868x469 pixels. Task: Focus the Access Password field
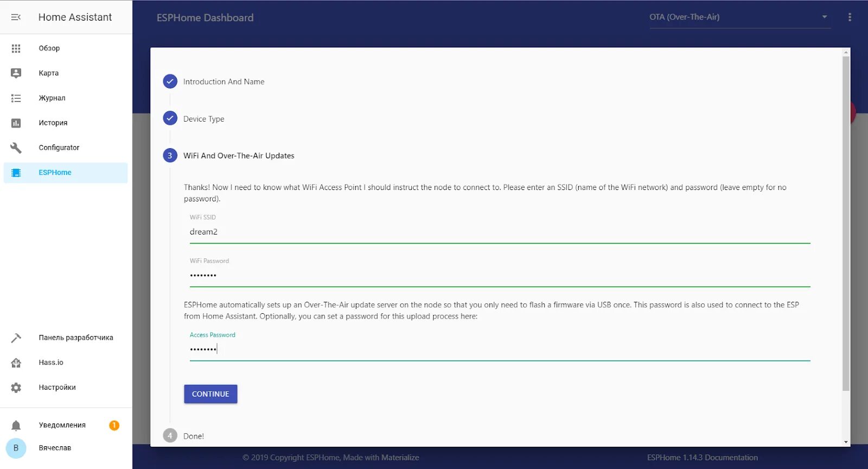[500, 349]
